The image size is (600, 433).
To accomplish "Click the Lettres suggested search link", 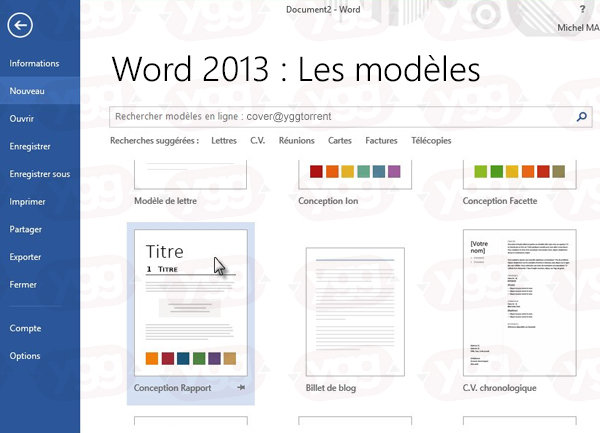I will click(224, 141).
